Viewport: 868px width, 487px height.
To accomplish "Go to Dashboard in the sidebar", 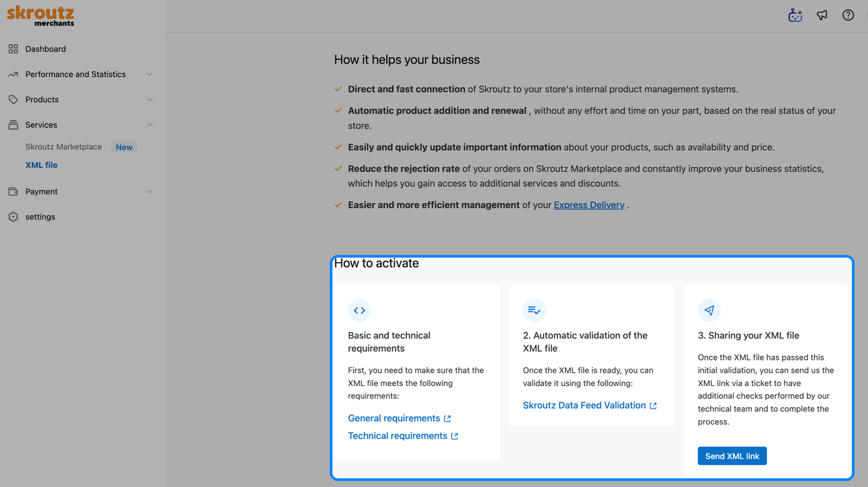I will (46, 49).
